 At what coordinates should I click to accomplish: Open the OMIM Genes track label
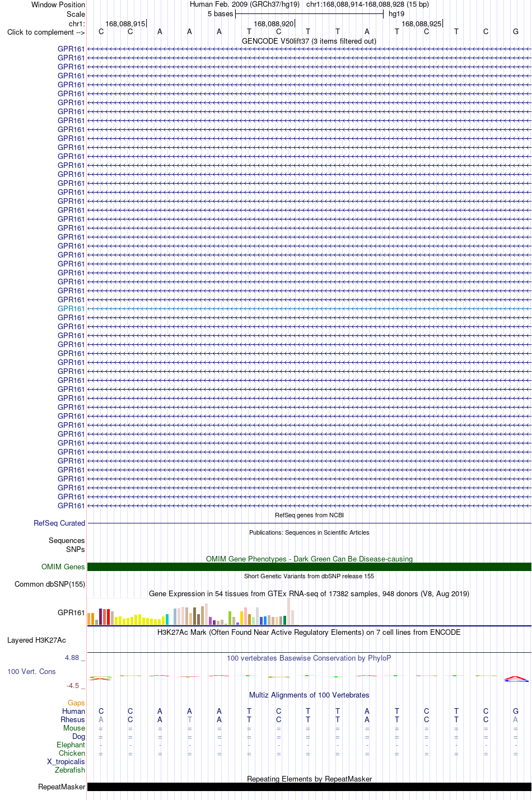[63, 567]
